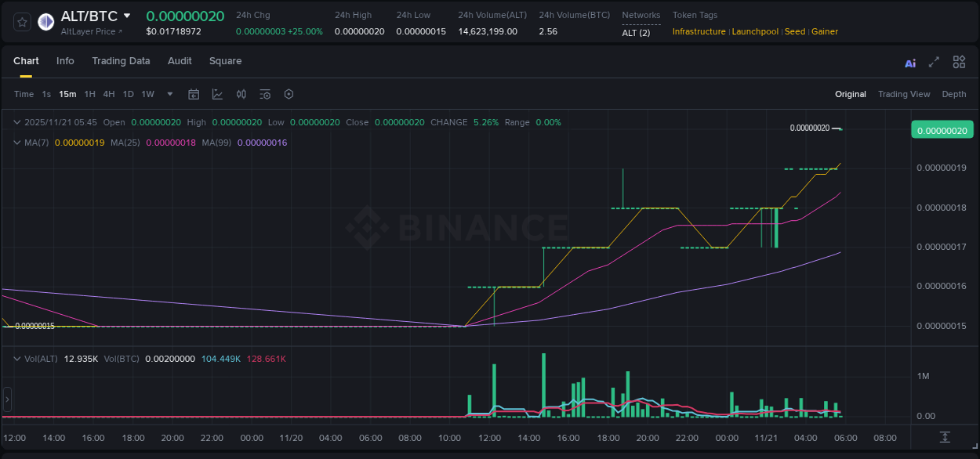Screen dimensions: 980x459
Task: Toggle the favorite star for ALT/BTC
Action: pyautogui.click(x=21, y=22)
